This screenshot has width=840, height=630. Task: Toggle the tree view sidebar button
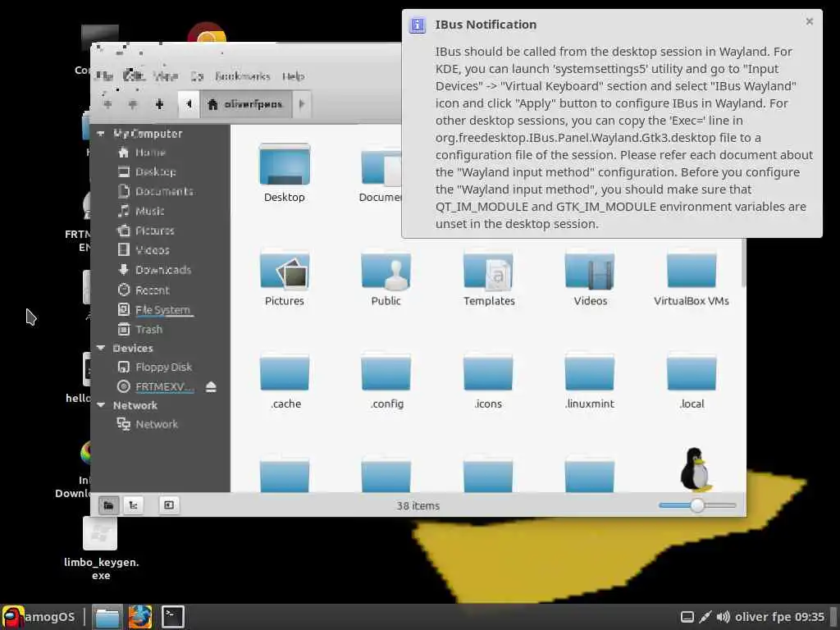coord(134,505)
